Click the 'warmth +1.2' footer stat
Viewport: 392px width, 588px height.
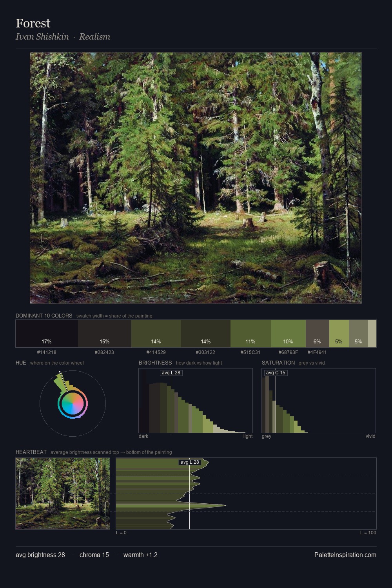tap(140, 555)
